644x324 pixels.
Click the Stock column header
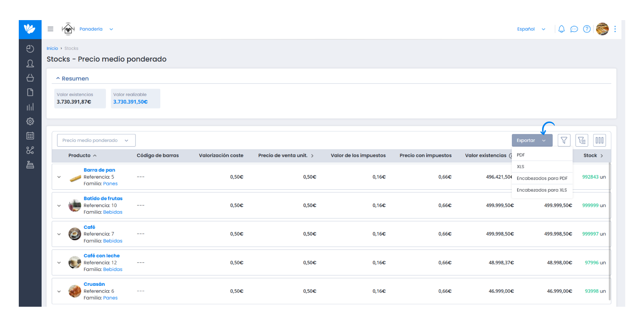click(x=593, y=155)
